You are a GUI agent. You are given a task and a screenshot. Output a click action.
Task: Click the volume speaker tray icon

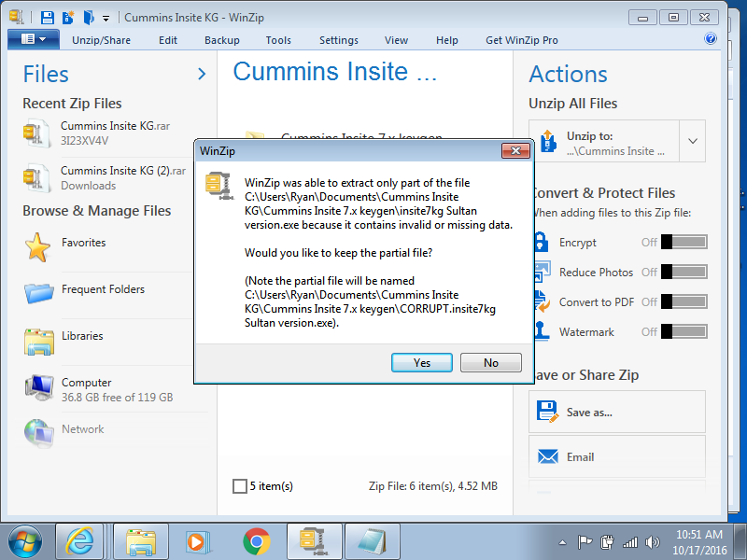(652, 542)
